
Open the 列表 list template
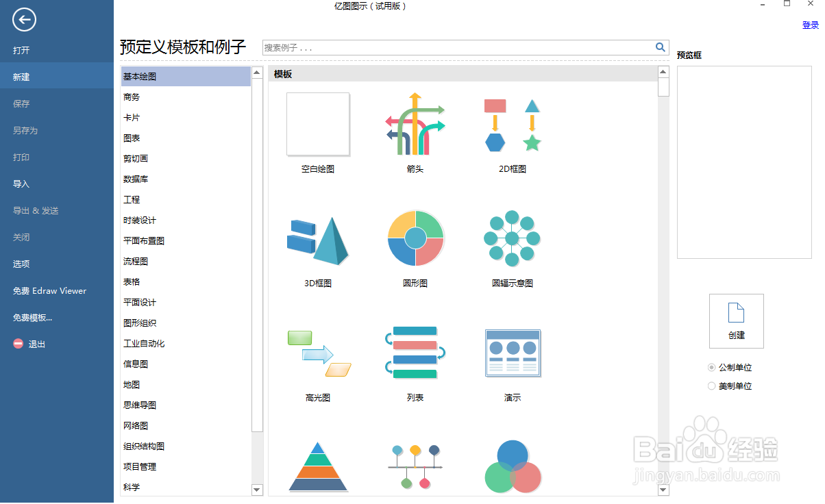tap(415, 351)
